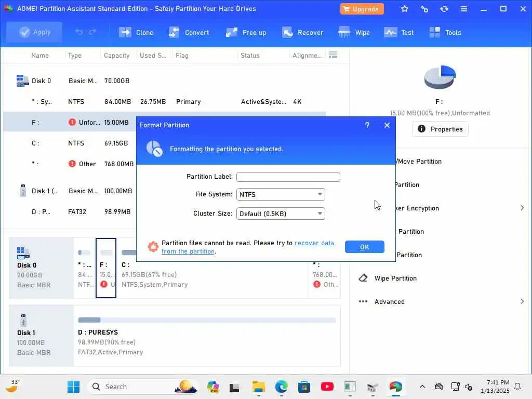Open the Wipe tool

click(354, 33)
